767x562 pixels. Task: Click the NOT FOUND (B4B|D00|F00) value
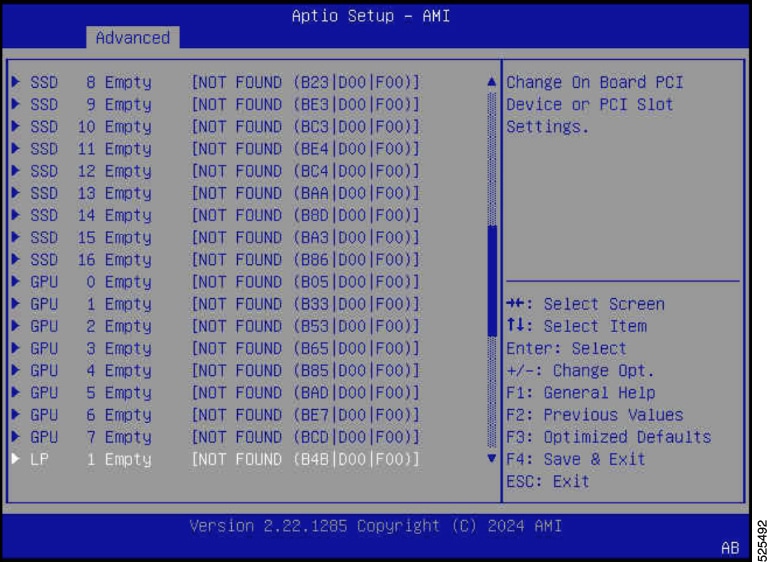click(306, 459)
